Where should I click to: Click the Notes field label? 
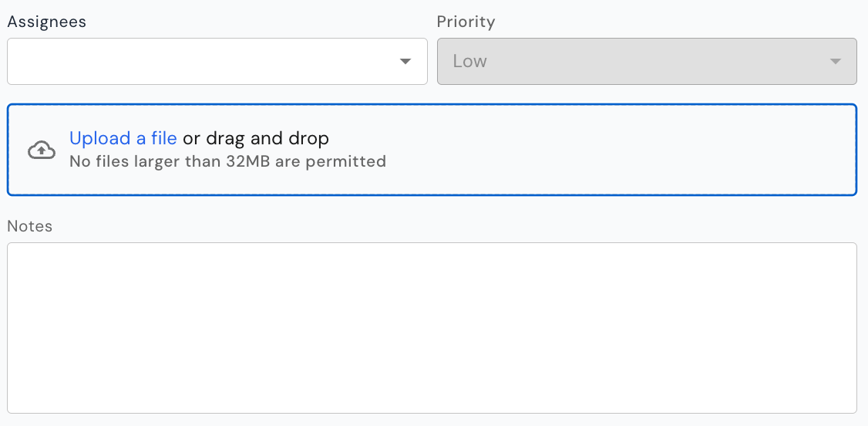tap(30, 226)
